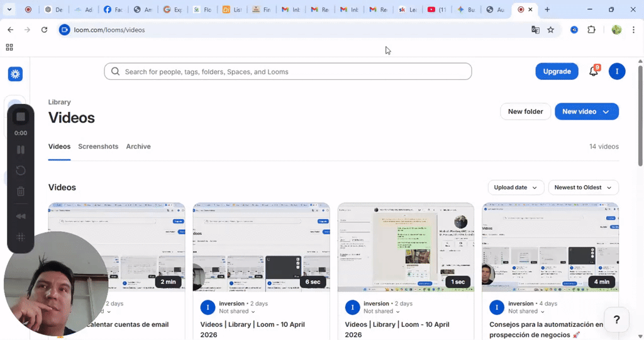Go forward in browser history
Screen dimensions: 644x340
click(x=27, y=30)
